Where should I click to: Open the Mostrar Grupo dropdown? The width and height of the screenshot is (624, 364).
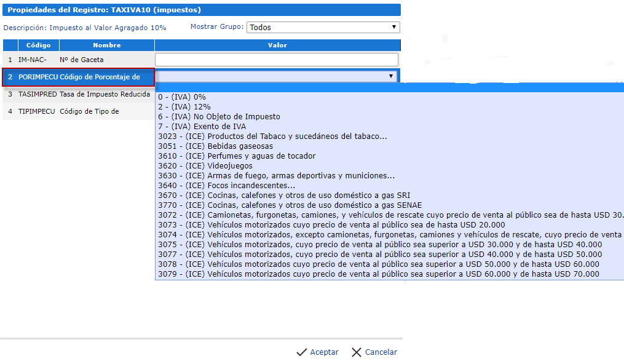[x=323, y=28]
